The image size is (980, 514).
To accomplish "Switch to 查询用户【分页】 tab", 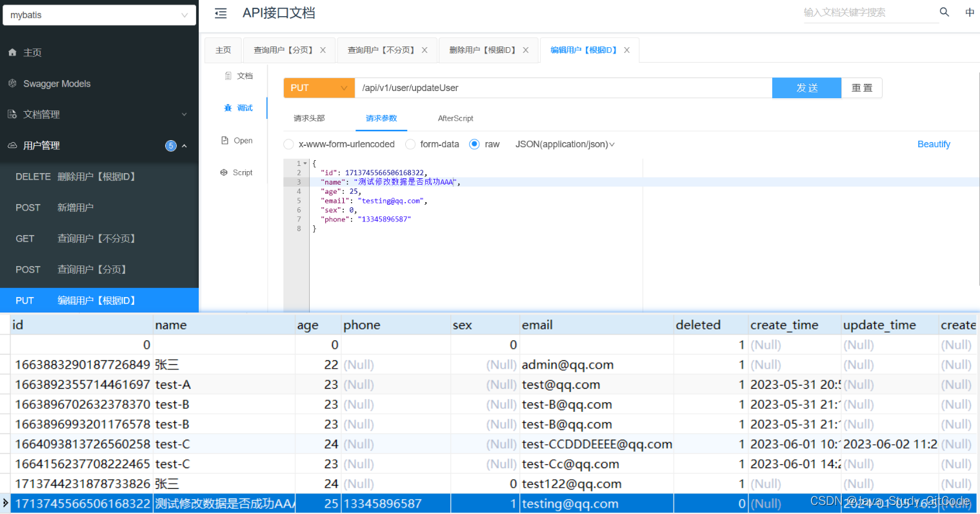I will [x=283, y=50].
